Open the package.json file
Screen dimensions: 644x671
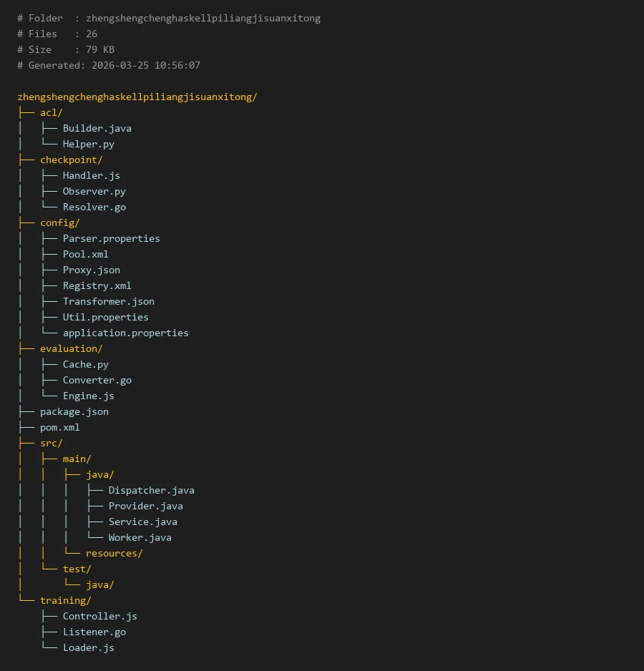click(74, 411)
